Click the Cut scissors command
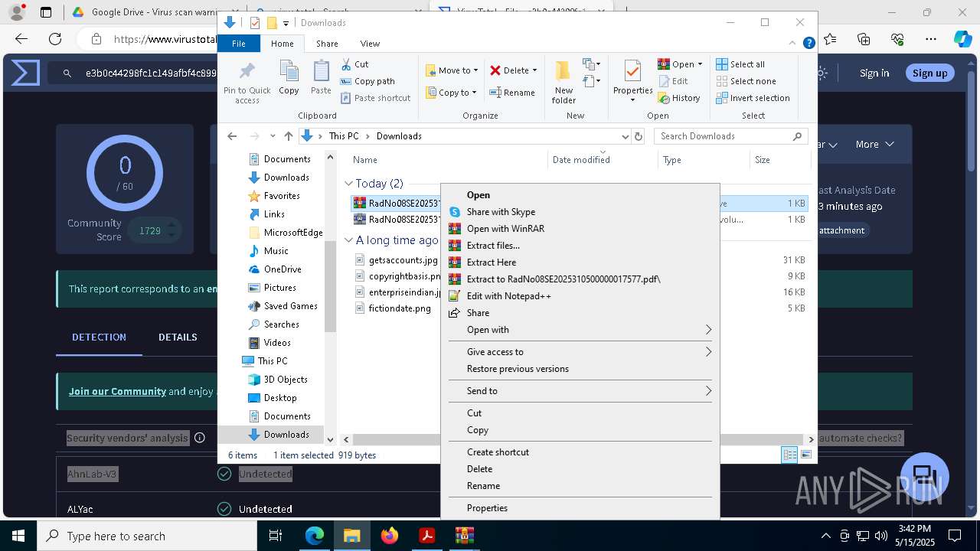The width and height of the screenshot is (980, 551). (x=354, y=64)
